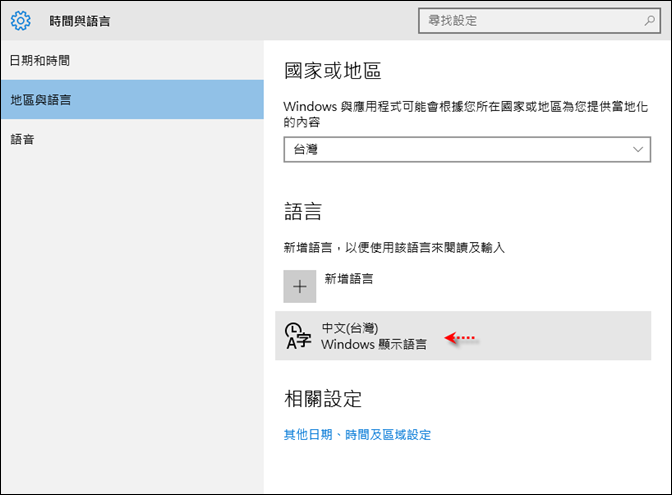672x495 pixels.
Task: Click the Settings gear icon
Action: (x=21, y=21)
